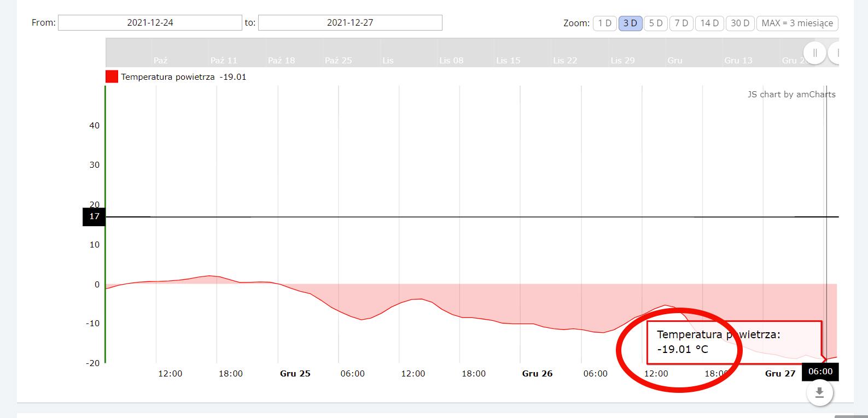Click the left scrollbar grip handle
868x418 pixels.
pyautogui.click(x=814, y=53)
